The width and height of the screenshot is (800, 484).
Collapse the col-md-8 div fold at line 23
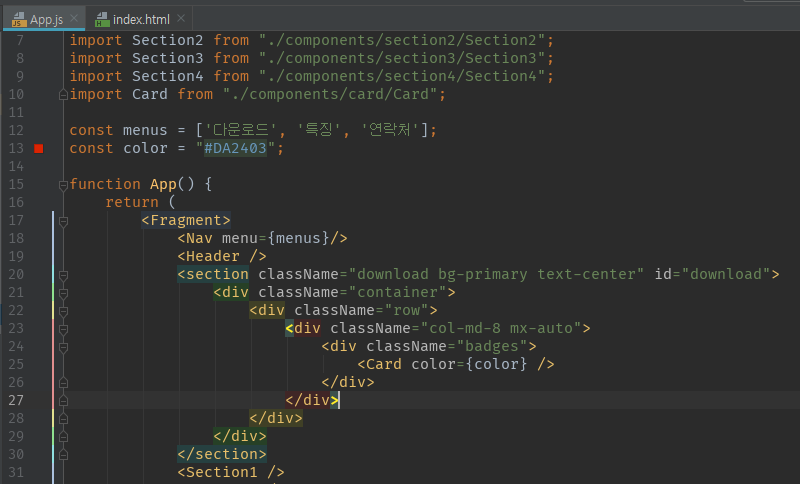coord(63,329)
